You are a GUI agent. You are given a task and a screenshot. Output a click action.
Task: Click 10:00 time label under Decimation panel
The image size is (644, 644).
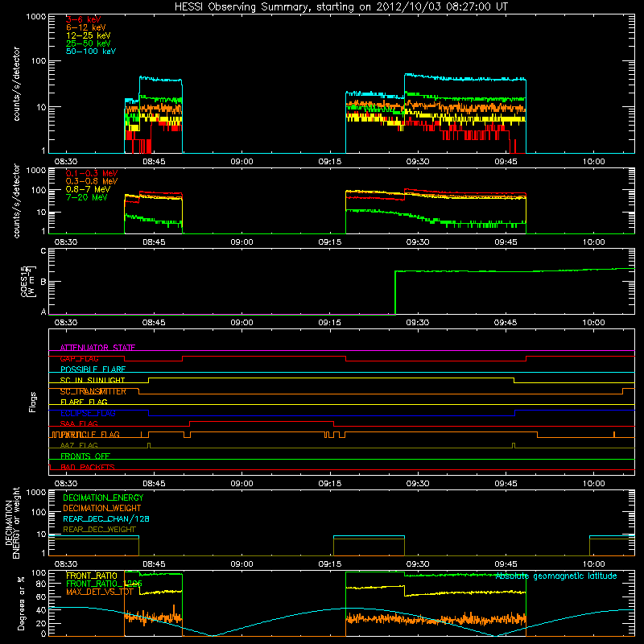[593, 564]
